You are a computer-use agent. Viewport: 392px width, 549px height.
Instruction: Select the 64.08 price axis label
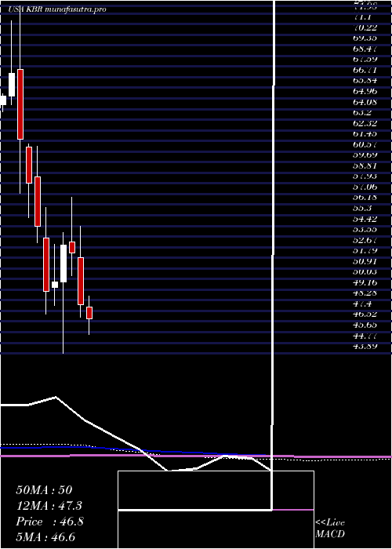tap(366, 102)
